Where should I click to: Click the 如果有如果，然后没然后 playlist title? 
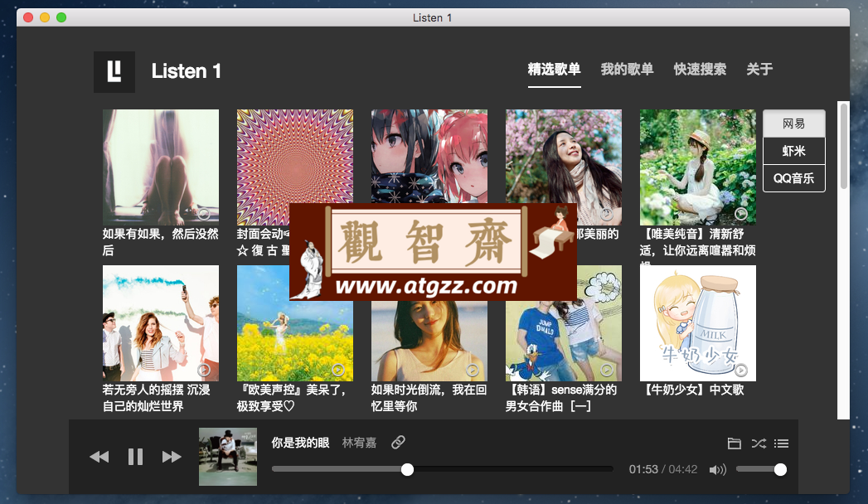(x=161, y=242)
